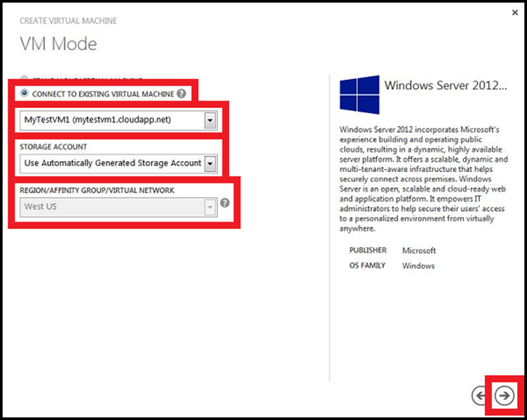Click the Windows Server 2012 title text
Image resolution: width=527 pixels, height=420 pixels.
446,85
